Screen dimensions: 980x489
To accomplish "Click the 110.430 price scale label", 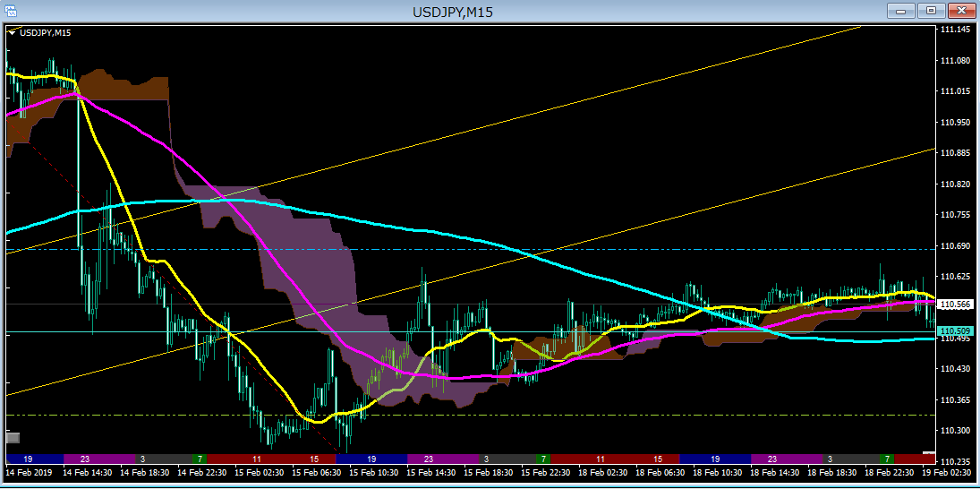I will 955,369.
